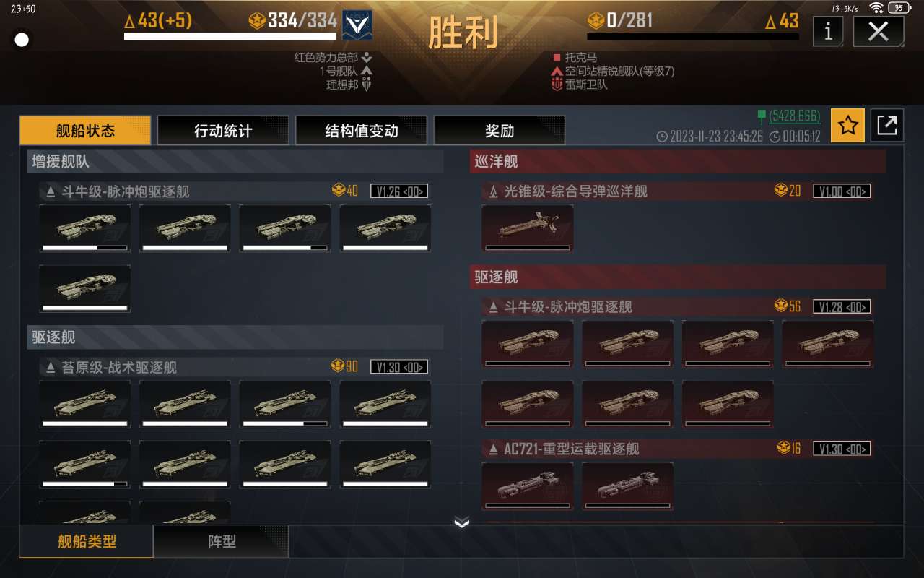Favorite this battle report with star icon
Image resolution: width=924 pixels, height=578 pixels.
coord(847,126)
